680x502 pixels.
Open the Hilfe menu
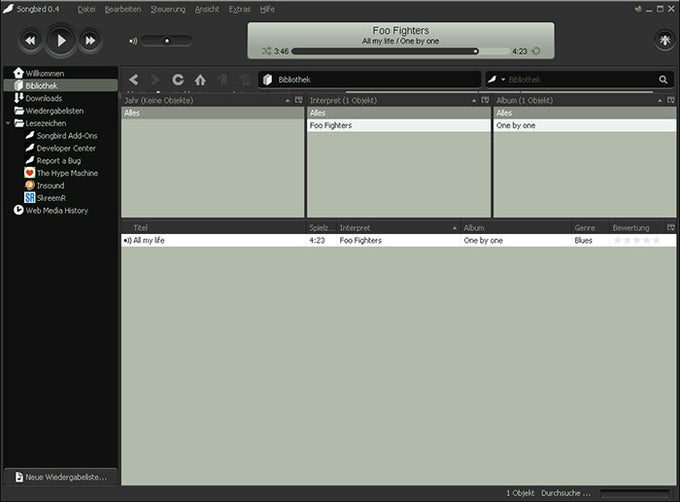coord(267,9)
